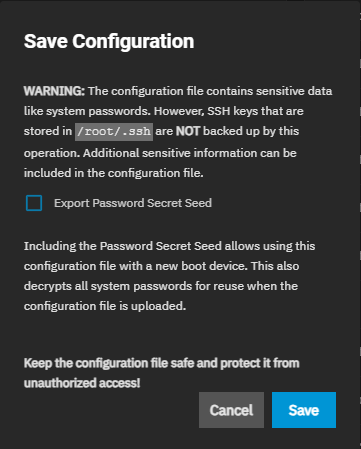Click the 'Keep the configuration file safe' line
Viewport: 361px width, 449px height.
161,363
